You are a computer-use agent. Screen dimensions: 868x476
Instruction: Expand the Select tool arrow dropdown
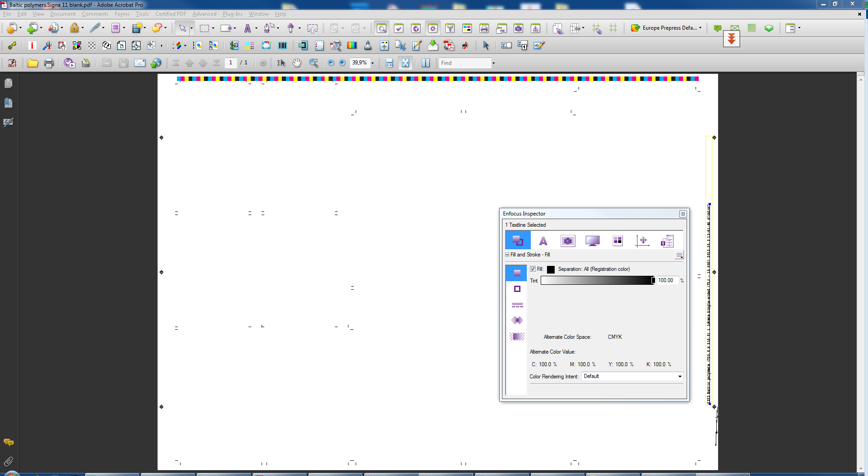pos(191,28)
